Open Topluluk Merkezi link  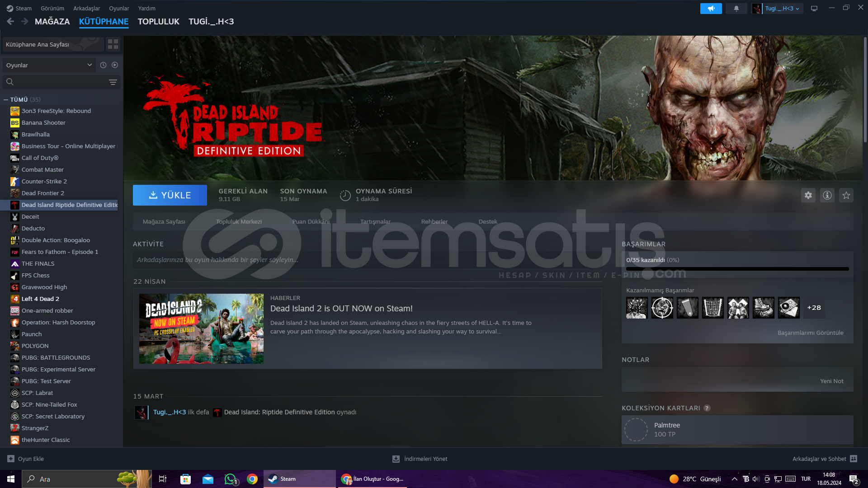pyautogui.click(x=239, y=221)
